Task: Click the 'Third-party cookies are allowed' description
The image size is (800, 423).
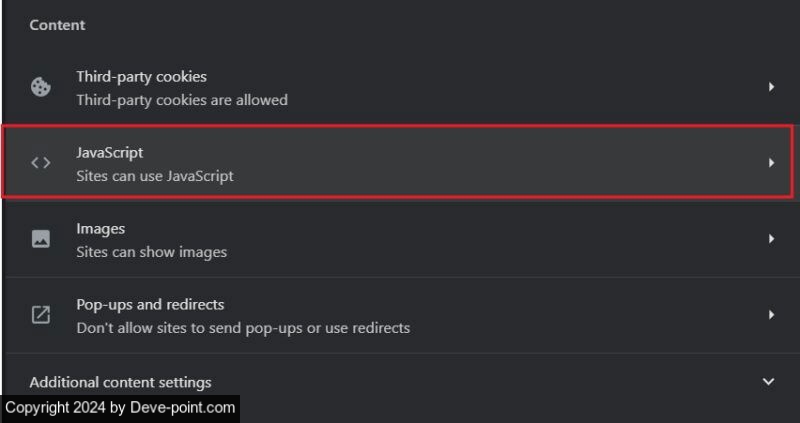Action: click(182, 100)
